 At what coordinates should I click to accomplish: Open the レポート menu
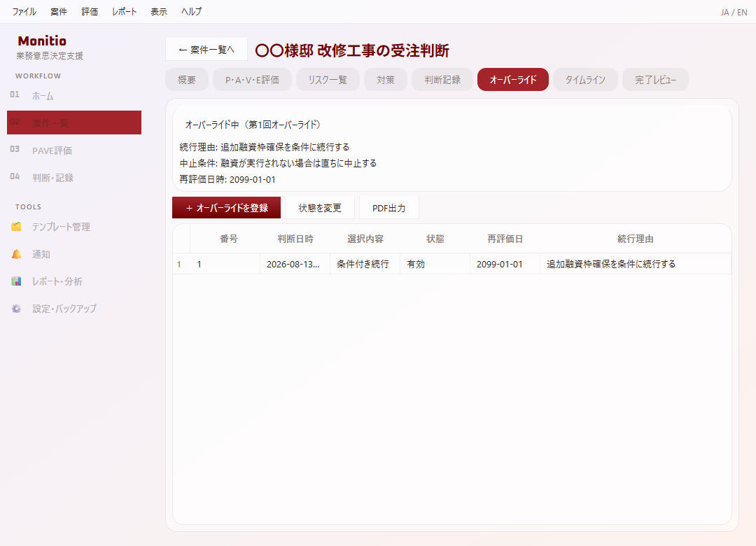click(x=125, y=12)
